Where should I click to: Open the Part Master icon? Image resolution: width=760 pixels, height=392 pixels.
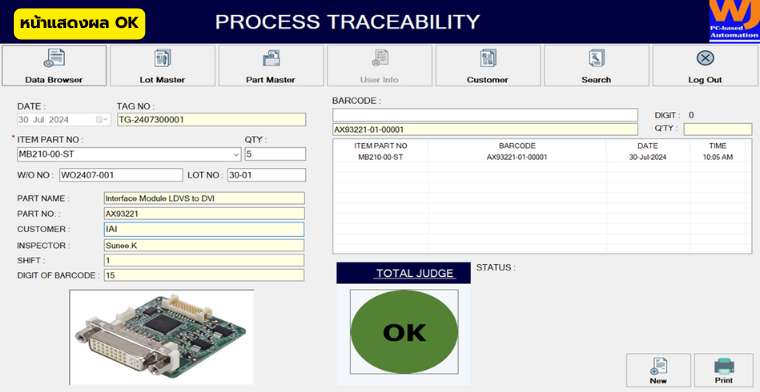(271, 58)
